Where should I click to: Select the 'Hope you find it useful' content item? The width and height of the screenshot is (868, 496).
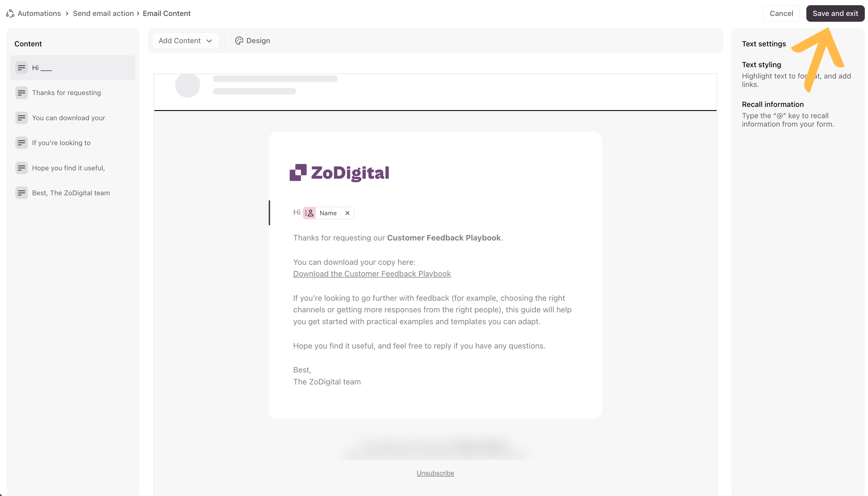(68, 168)
